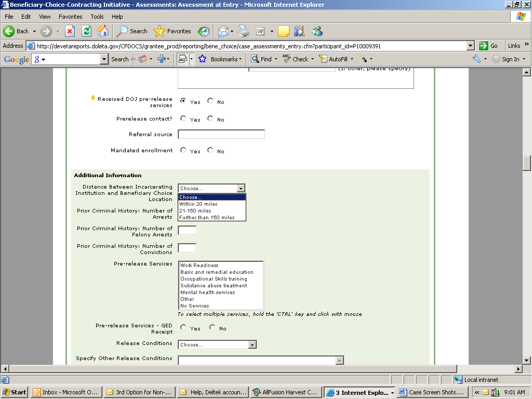532x399 pixels.
Task: Expand the address bar URL history dropdown
Action: (470, 46)
